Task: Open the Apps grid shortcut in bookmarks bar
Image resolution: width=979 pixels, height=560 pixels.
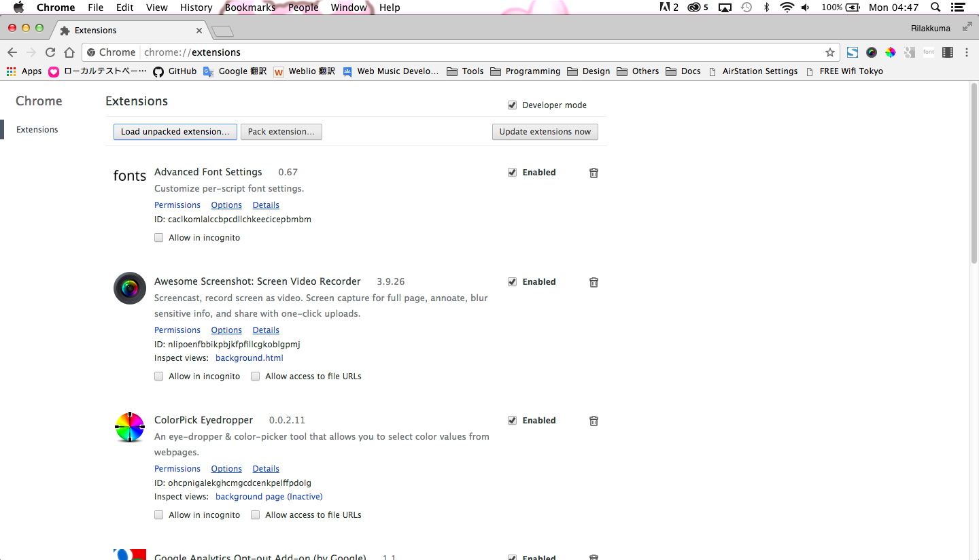Action: [24, 71]
